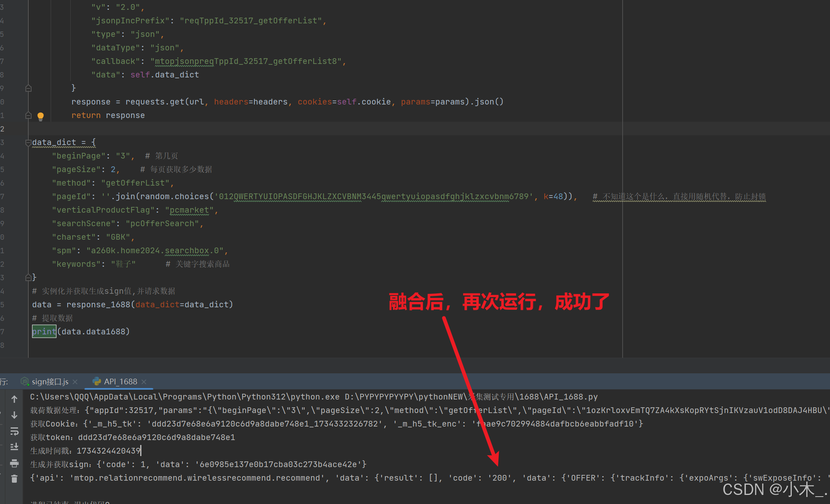This screenshot has width=830, height=504.
Task: Click the Python icon on the API_1688 tab
Action: (96, 381)
